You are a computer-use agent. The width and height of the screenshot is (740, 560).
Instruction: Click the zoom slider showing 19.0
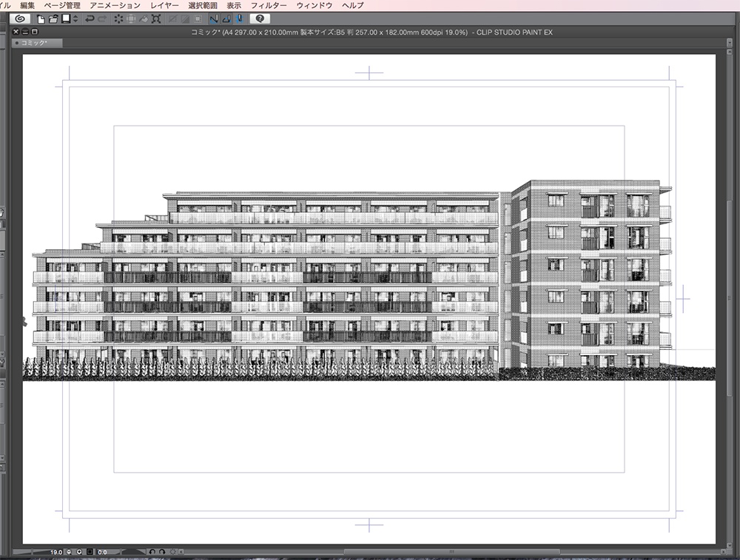coord(38,552)
